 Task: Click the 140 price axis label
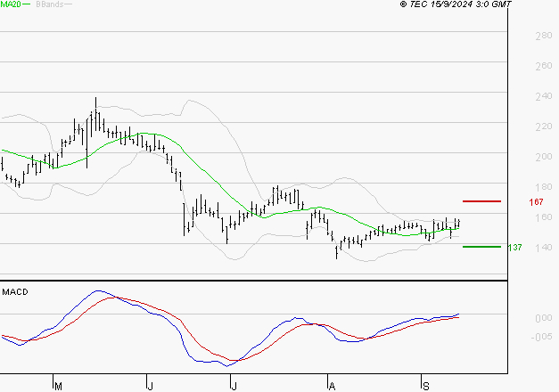pos(544,248)
